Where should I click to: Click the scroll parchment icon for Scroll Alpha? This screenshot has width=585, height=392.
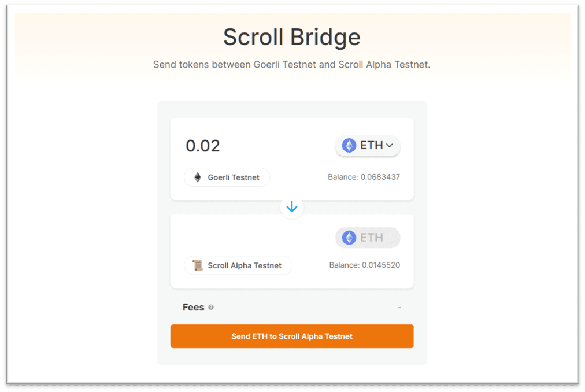198,265
